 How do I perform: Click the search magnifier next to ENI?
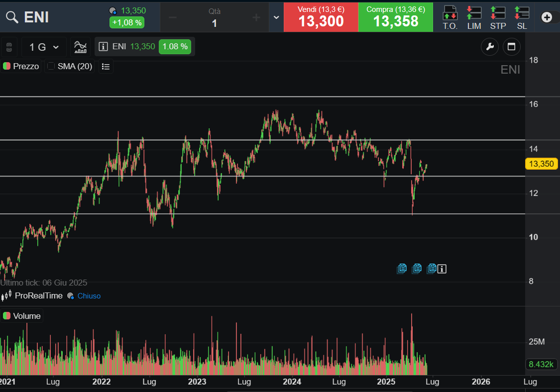click(12, 17)
